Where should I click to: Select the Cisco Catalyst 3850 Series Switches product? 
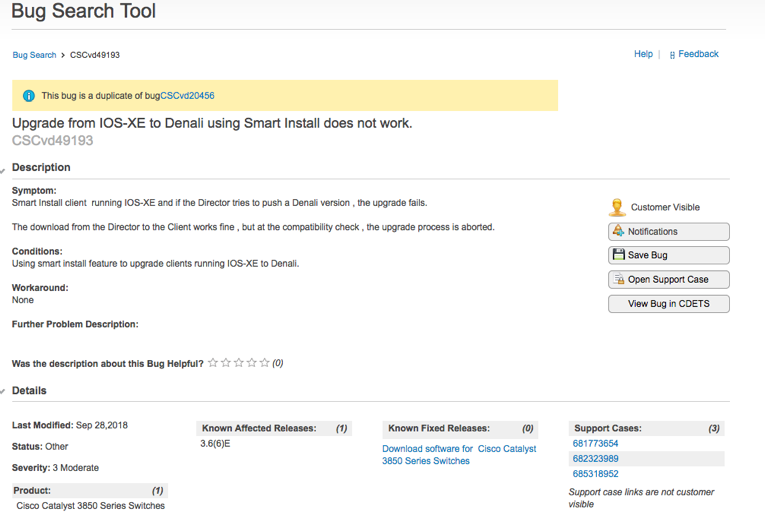(x=90, y=506)
